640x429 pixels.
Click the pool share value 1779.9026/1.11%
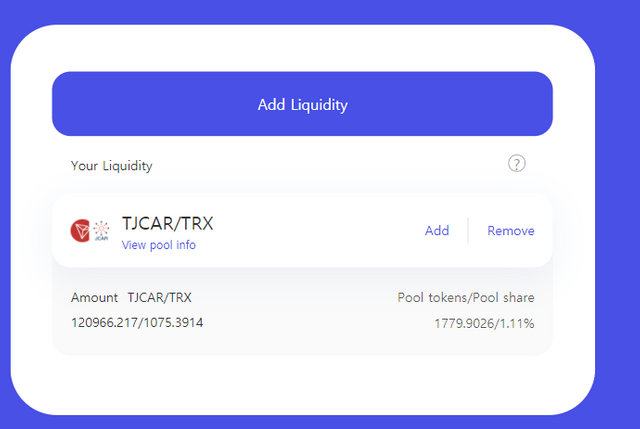(484, 324)
